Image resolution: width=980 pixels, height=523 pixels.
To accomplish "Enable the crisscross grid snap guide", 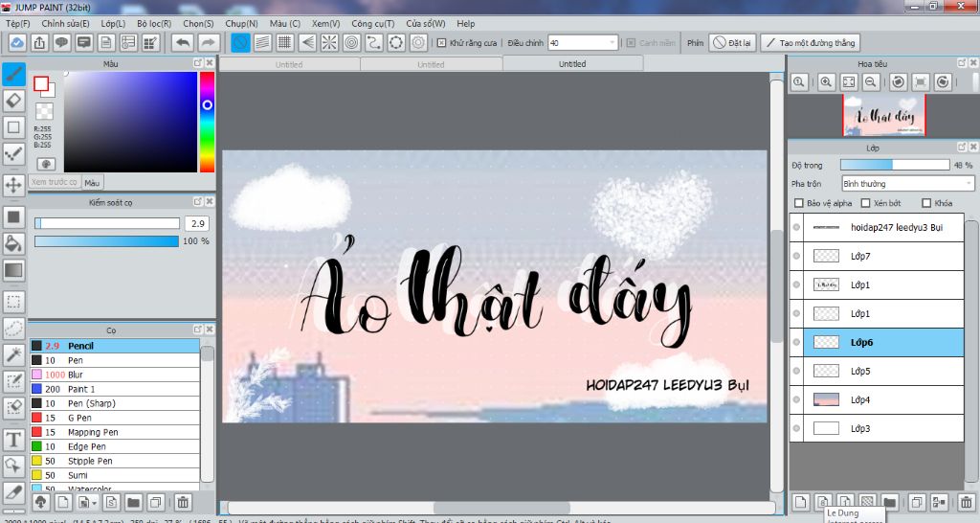I will coord(285,42).
